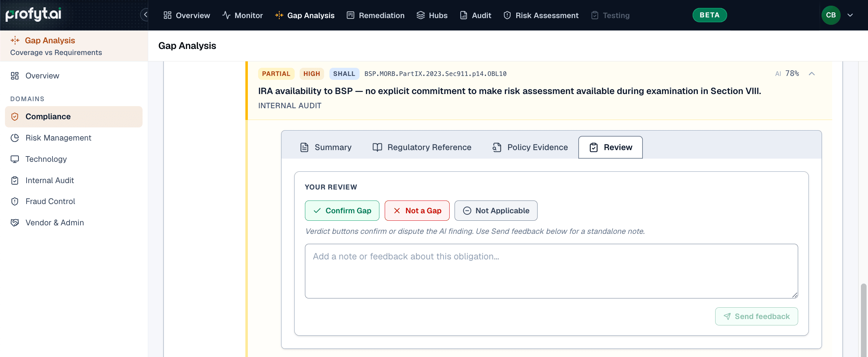The height and width of the screenshot is (357, 868).
Task: Open the user account dropdown chevron
Action: click(x=850, y=15)
